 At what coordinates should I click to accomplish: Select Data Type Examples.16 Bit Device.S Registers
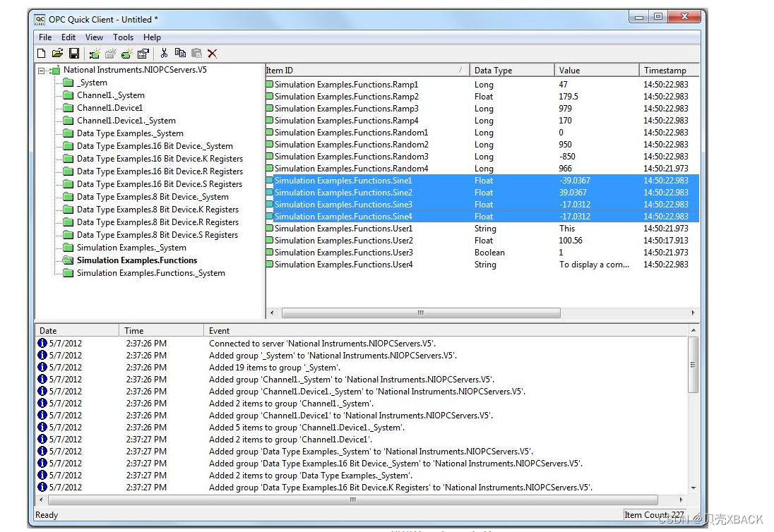(159, 184)
